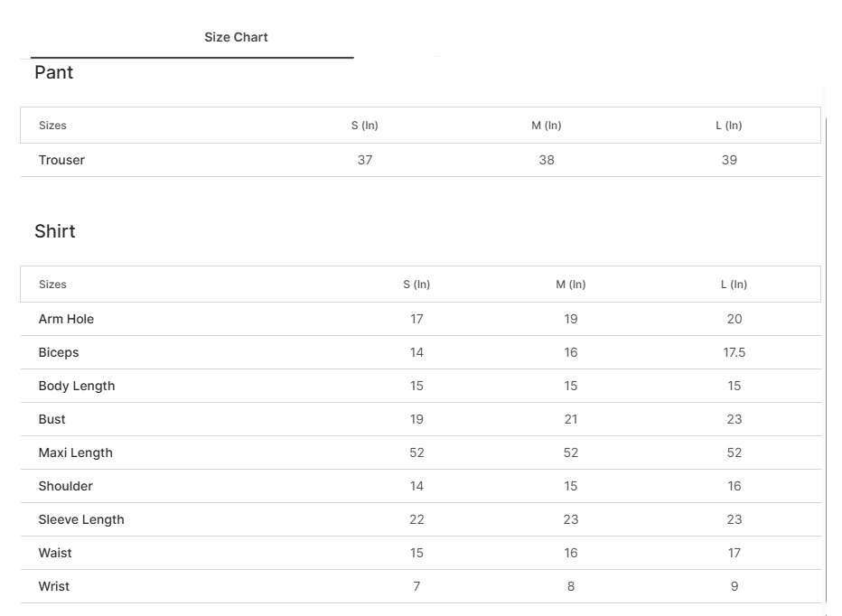Click the Pant section heading

point(54,73)
